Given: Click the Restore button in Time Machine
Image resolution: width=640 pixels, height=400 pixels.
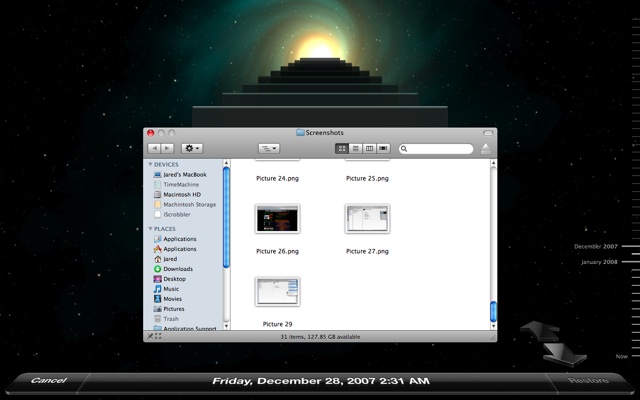Looking at the screenshot, I should 588,380.
